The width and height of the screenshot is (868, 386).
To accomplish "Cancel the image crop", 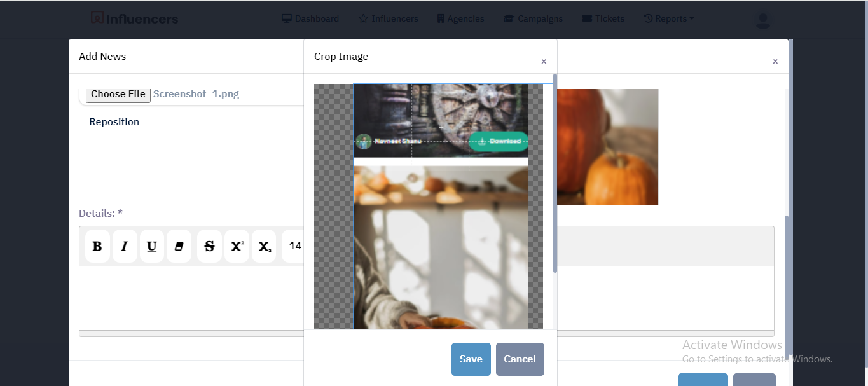I will [520, 359].
